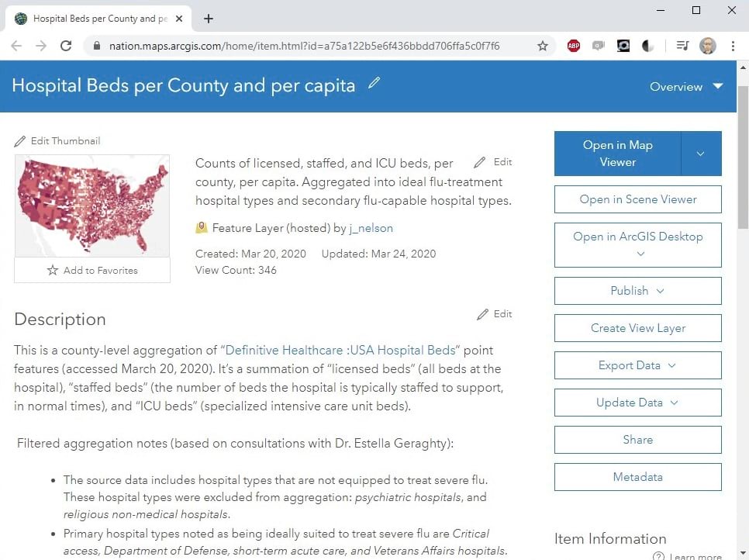Screen dimensions: 749x560
Task: Open the Export Data dropdown
Action: click(637, 365)
